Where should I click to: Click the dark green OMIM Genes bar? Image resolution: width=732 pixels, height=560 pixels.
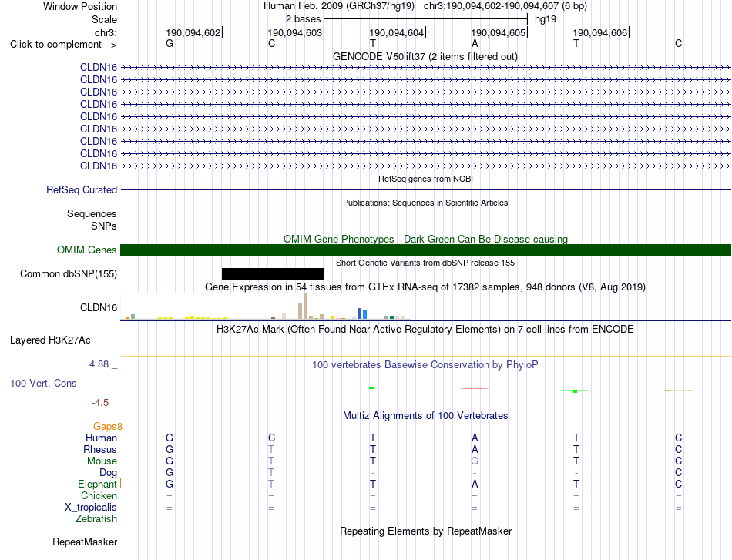pyautogui.click(x=426, y=250)
